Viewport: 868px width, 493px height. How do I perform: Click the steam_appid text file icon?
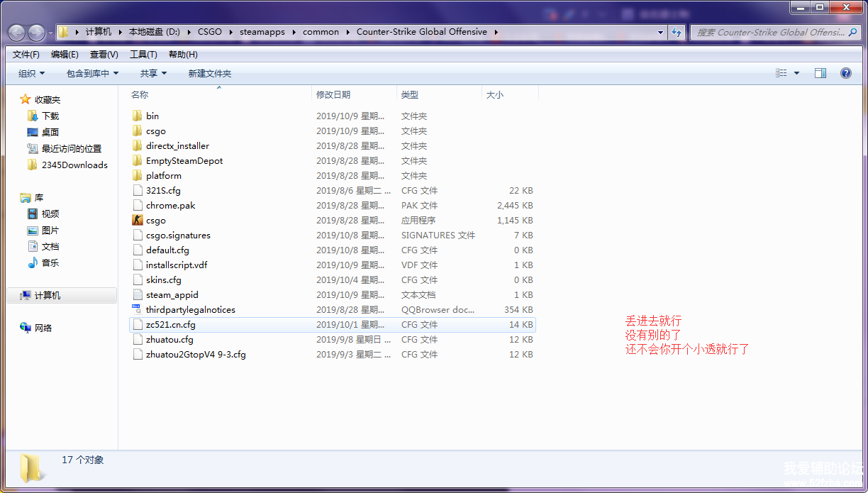click(138, 294)
